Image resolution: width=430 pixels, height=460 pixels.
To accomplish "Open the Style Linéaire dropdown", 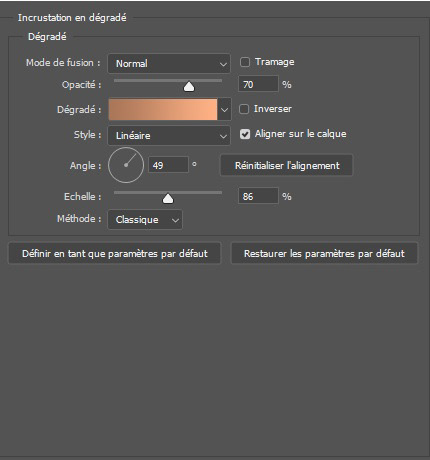I will (x=169, y=135).
